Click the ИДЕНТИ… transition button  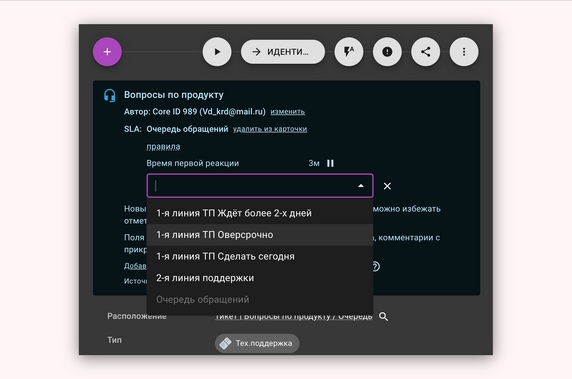[x=283, y=52]
